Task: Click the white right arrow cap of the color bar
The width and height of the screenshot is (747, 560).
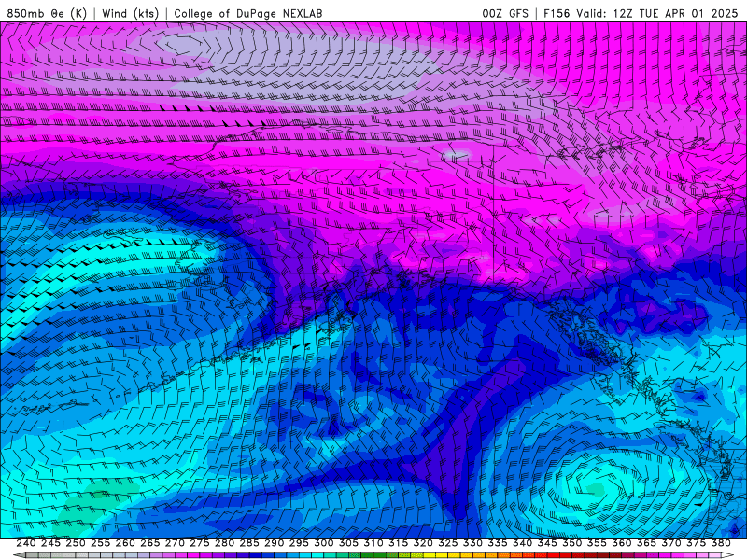Action: (x=727, y=555)
